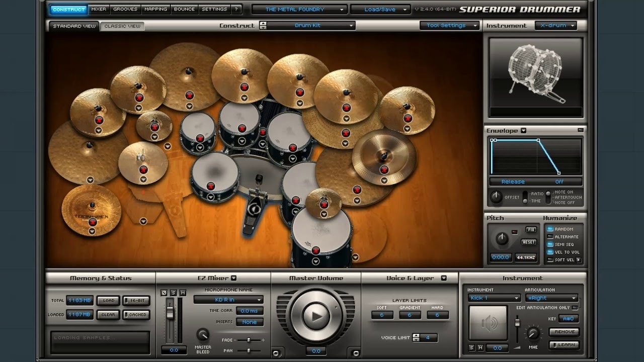The image size is (644, 362).
Task: Switch to the Mixer tab
Action: point(99,9)
